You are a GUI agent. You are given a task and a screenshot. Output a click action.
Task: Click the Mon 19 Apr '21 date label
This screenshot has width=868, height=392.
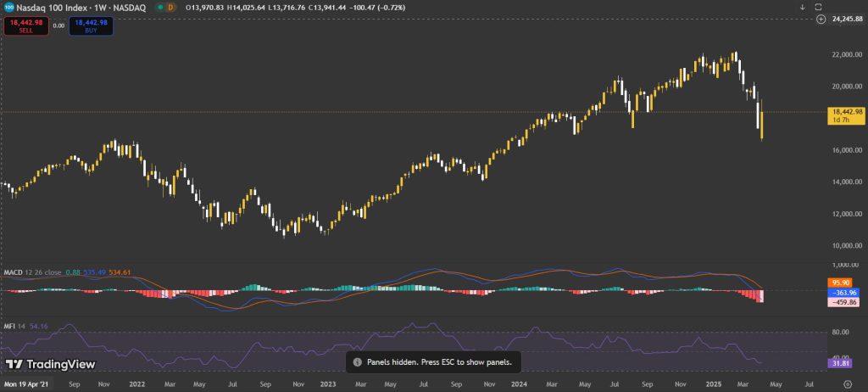tap(25, 384)
